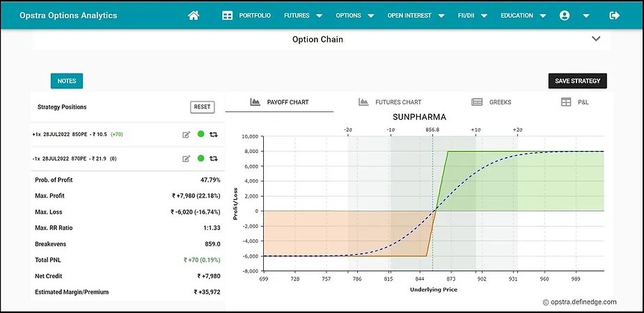
Task: Switch to the Greeks tab
Action: (x=492, y=102)
